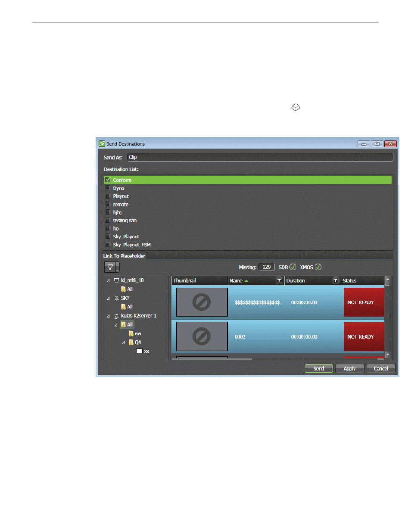
Task: Select the 0002 placeholder thumbnail
Action: tap(202, 336)
